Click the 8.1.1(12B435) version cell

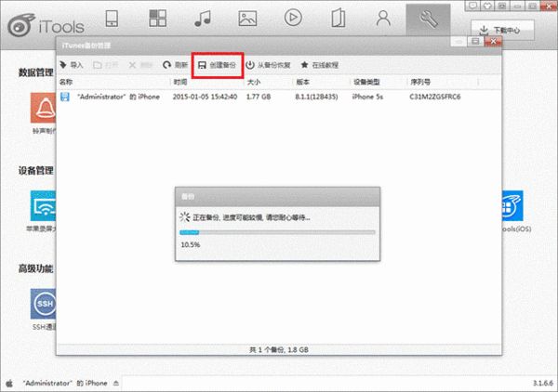click(x=316, y=97)
